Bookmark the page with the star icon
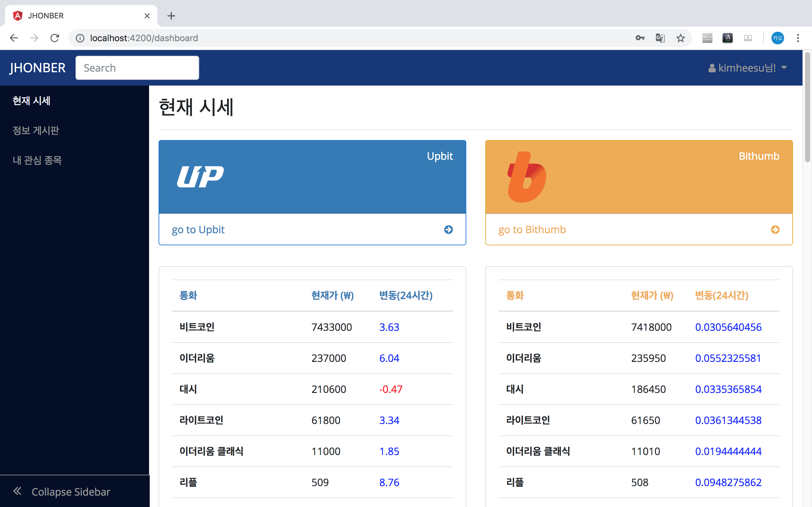The height and width of the screenshot is (507, 812). 680,38
